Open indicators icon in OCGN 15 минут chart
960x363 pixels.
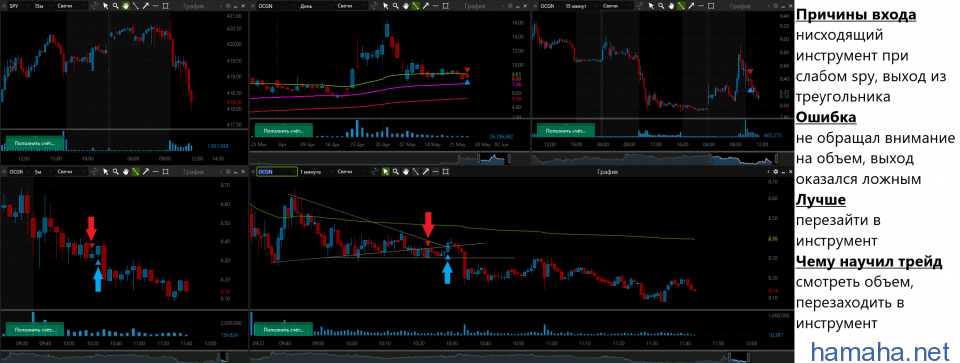click(640, 6)
